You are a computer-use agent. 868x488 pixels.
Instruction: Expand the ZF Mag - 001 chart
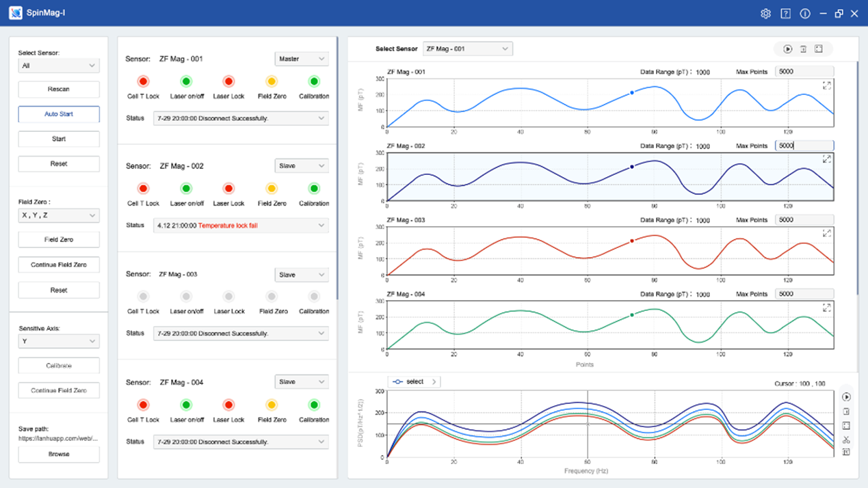(826, 85)
